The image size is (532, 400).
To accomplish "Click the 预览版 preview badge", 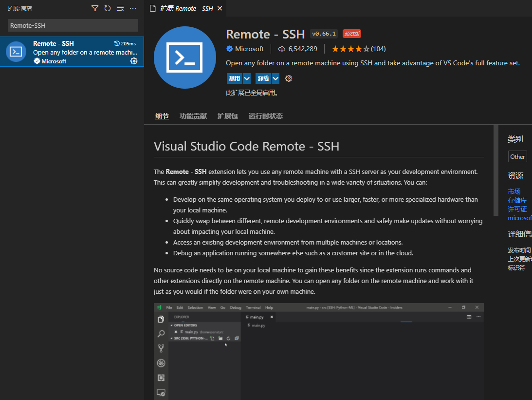I will point(352,34).
